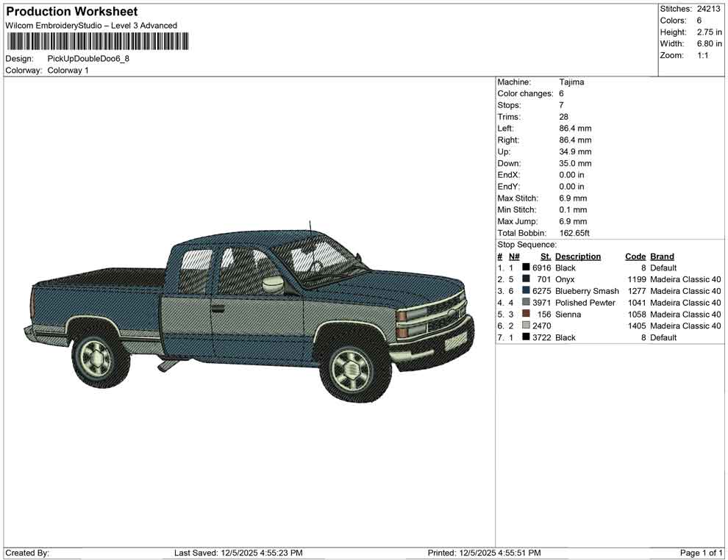The image size is (728, 560).
Task: Click the swatch for stitch count 2470
Action: click(x=526, y=326)
